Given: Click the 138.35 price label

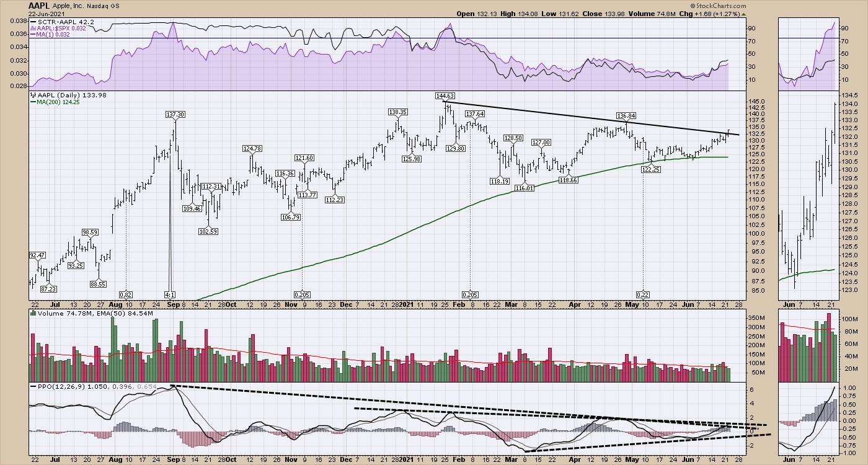Looking at the screenshot, I should pyautogui.click(x=397, y=112).
